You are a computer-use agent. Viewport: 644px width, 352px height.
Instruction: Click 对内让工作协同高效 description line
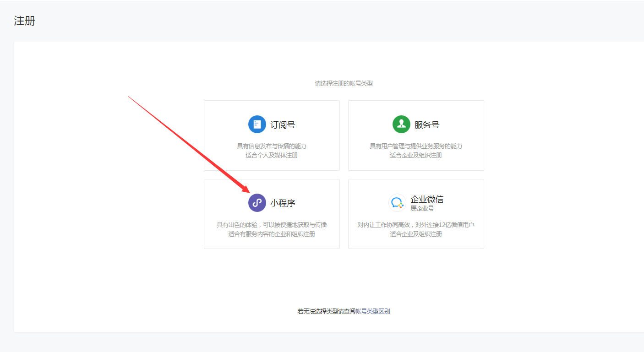(416, 225)
